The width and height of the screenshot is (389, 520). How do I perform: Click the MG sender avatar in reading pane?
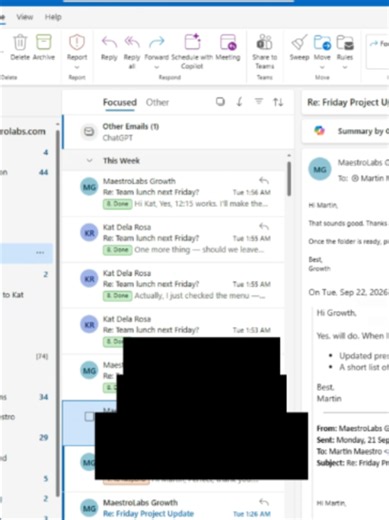(x=320, y=169)
